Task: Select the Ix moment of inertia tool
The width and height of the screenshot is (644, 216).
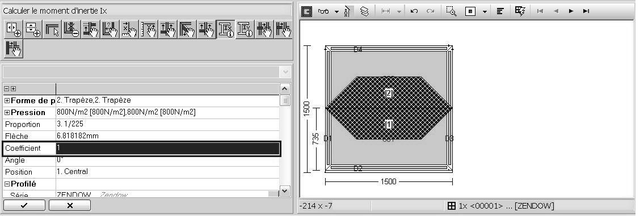Action: tap(226, 29)
